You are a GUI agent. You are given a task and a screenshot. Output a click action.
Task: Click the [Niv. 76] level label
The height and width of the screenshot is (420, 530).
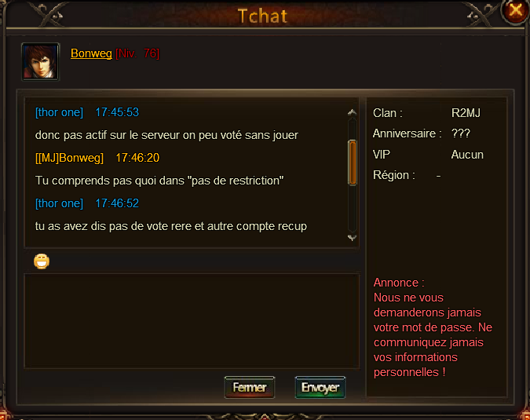(137, 53)
